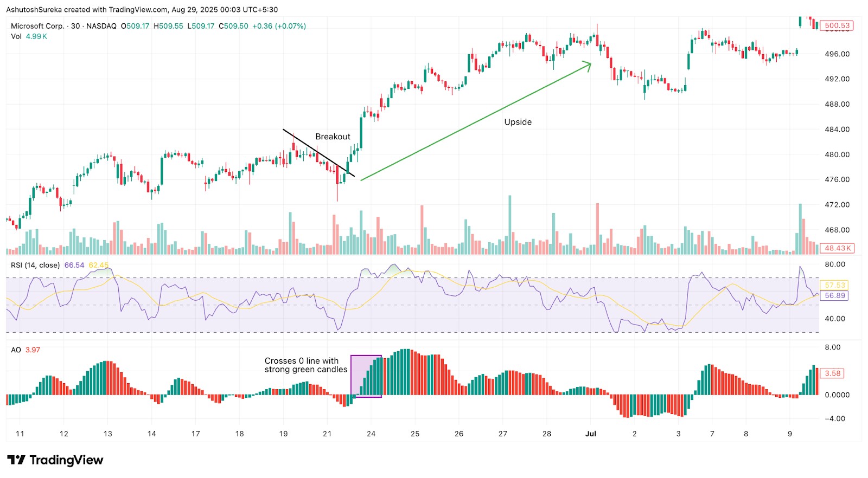Click the red 500.53 last price label
868x478 pixels.
point(837,25)
